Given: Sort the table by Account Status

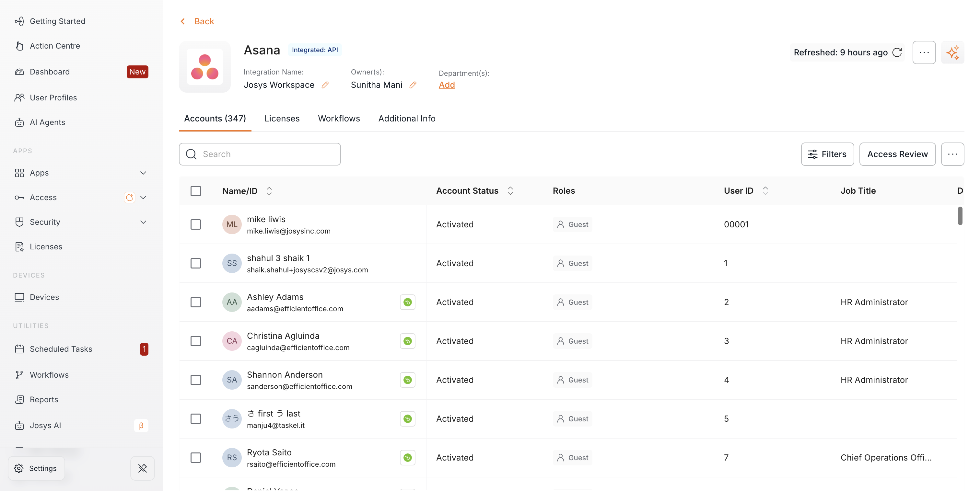Looking at the screenshot, I should coord(510,191).
